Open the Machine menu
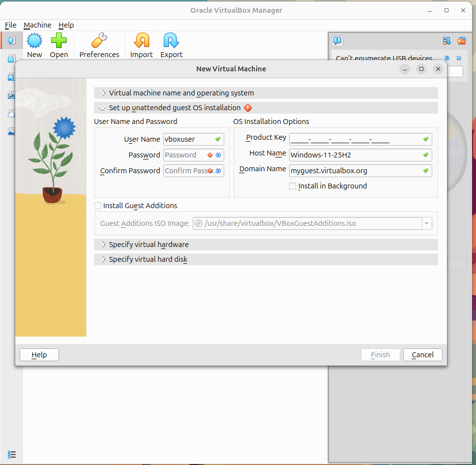Screen dimensions: 476x465 pos(37,25)
